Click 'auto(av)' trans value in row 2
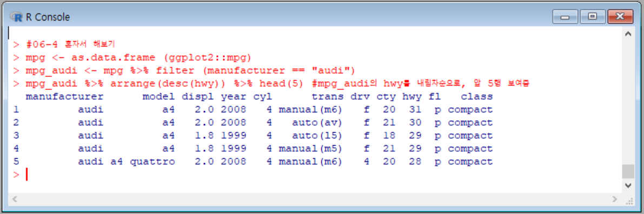 click(x=317, y=122)
